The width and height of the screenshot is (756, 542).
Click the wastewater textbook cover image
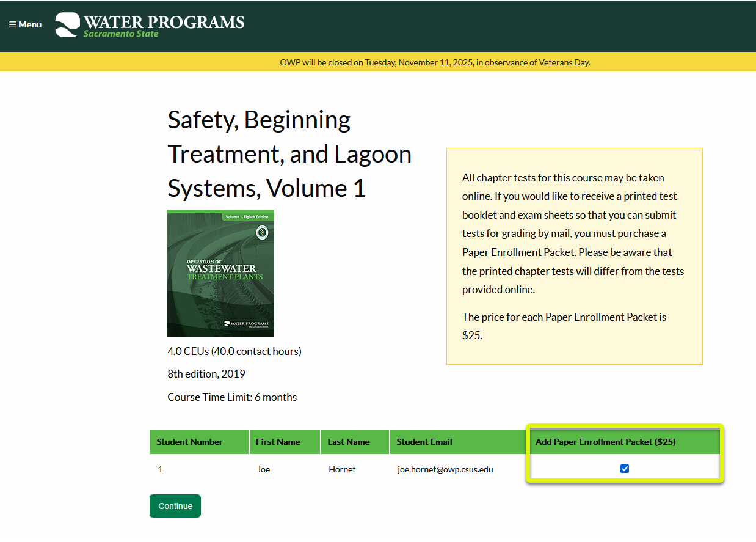point(220,273)
